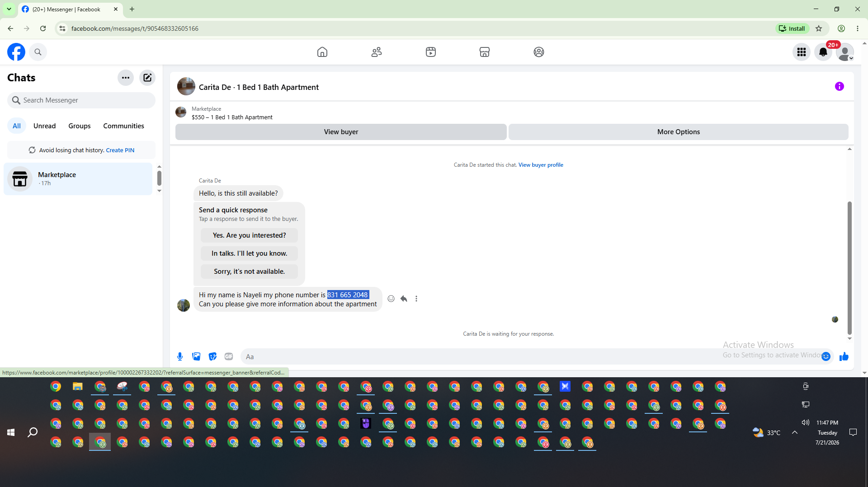868x487 pixels.
Task: Reload the page with refresh icon
Action: (x=43, y=28)
